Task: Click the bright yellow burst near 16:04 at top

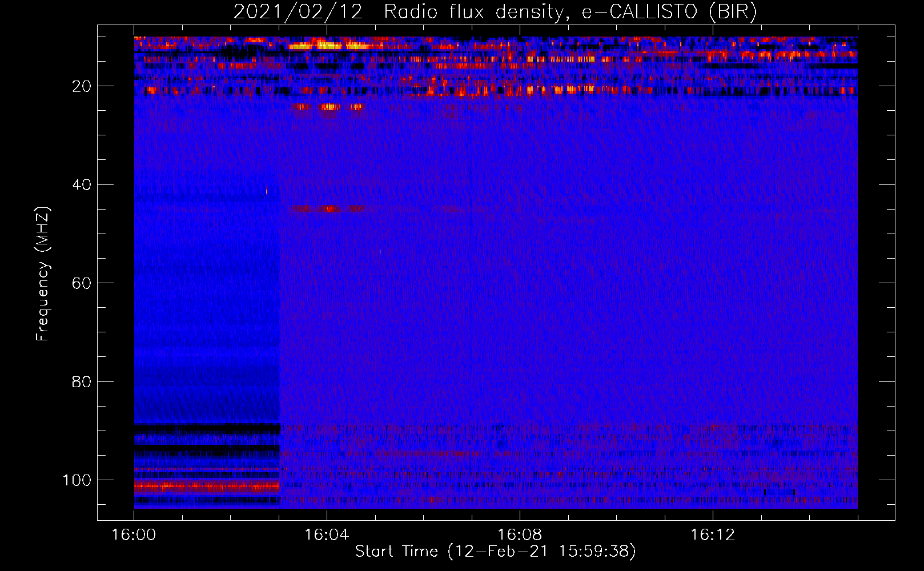Action: 328,45
